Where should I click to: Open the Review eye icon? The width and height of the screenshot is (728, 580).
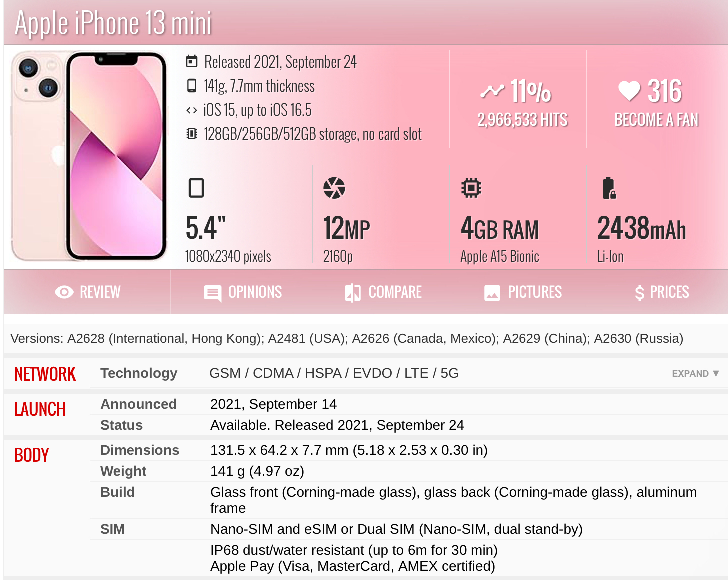pyautogui.click(x=64, y=292)
